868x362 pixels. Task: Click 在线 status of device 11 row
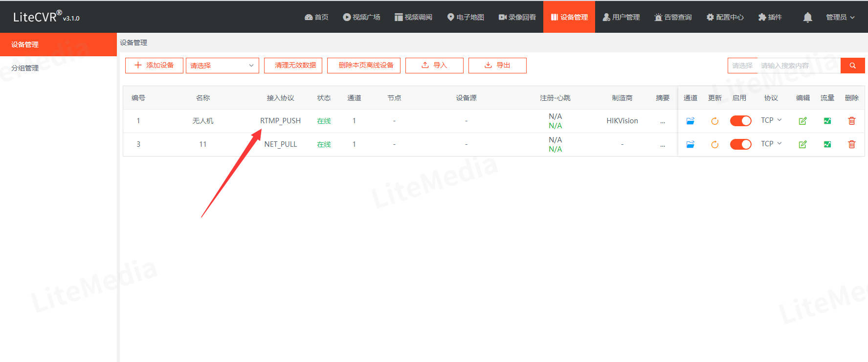(x=324, y=144)
